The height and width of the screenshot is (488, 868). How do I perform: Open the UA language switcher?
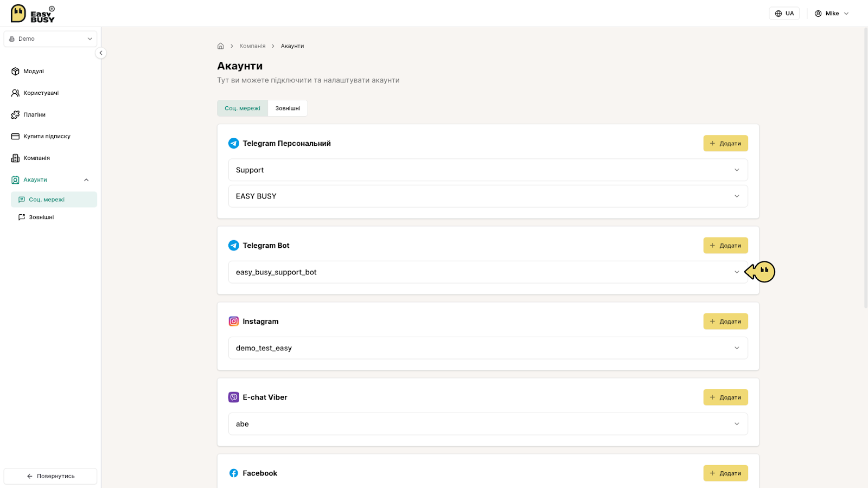784,14
